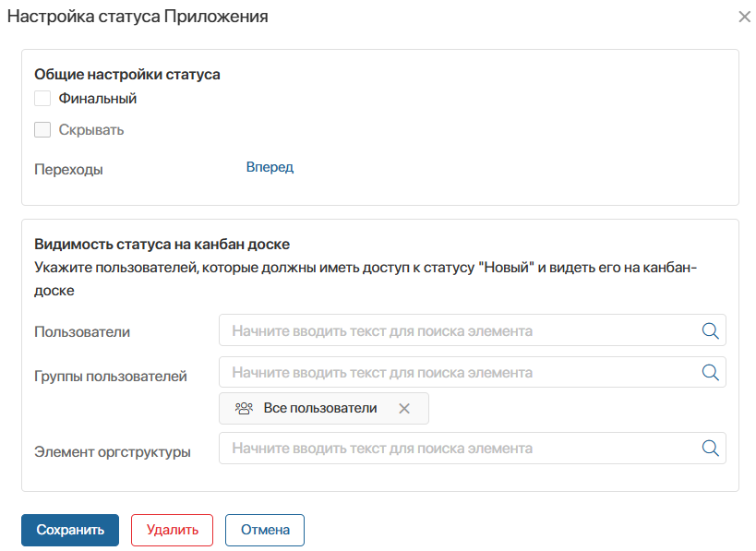
Task: Enable the Финальный checkbox
Action: click(42, 99)
